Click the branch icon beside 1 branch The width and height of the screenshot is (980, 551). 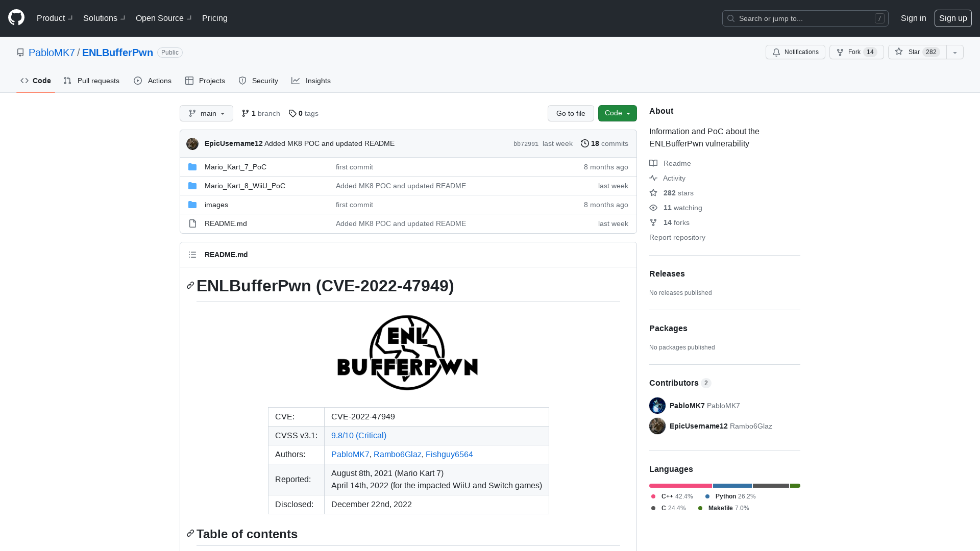[x=246, y=113]
